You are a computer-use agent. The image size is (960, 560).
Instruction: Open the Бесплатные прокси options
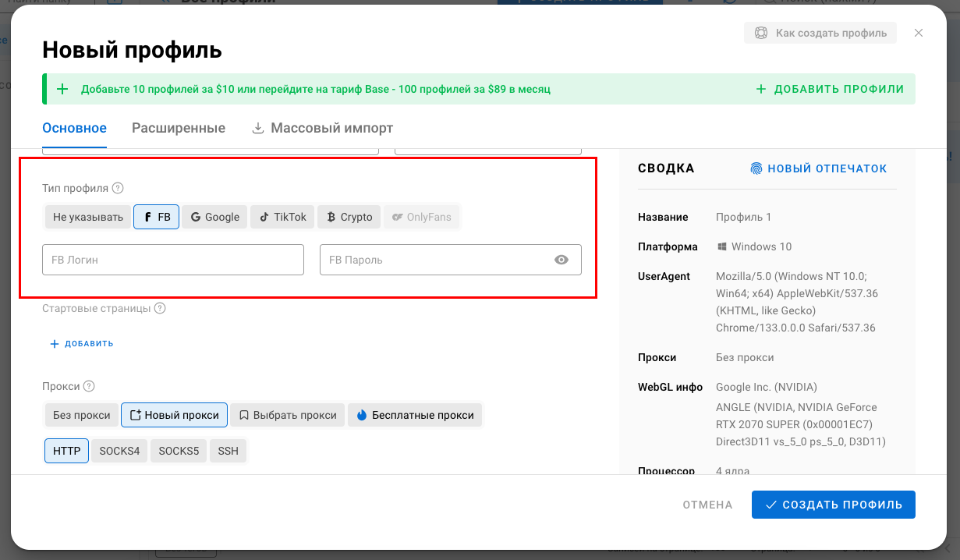point(415,415)
